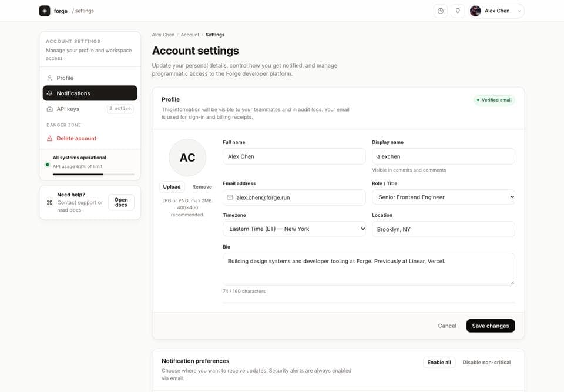Click the Notifications bell icon
Image resolution: width=564 pixels, height=392 pixels.
(49, 93)
